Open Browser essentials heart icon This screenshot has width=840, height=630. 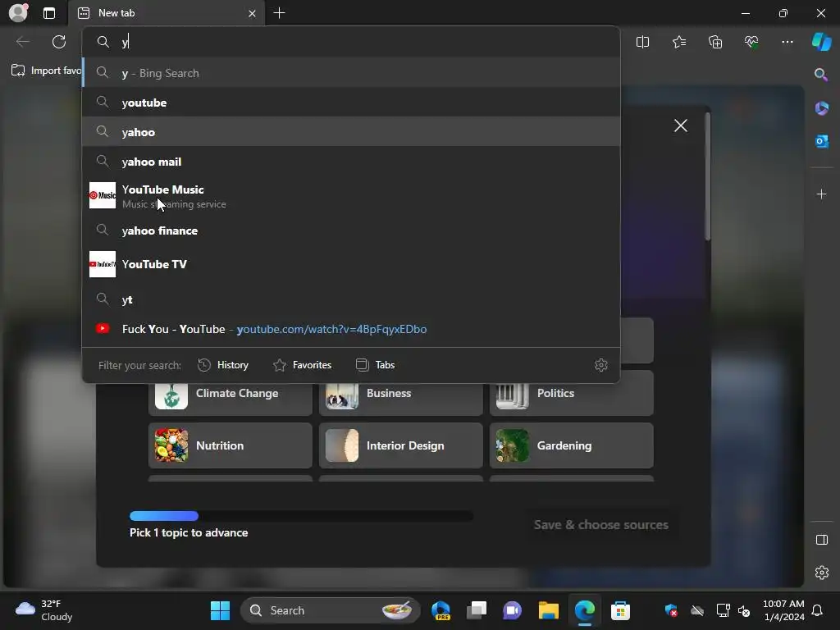click(751, 42)
